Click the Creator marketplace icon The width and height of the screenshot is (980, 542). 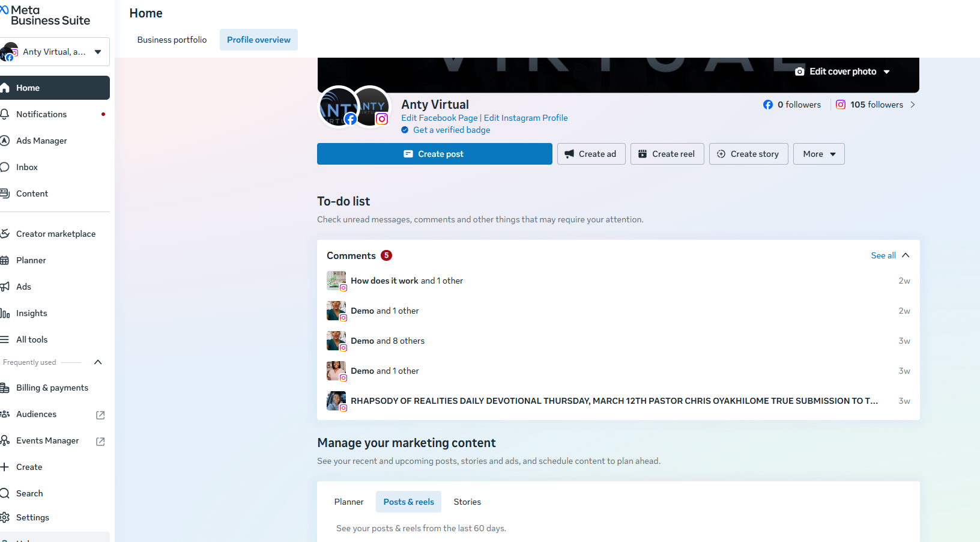5,234
